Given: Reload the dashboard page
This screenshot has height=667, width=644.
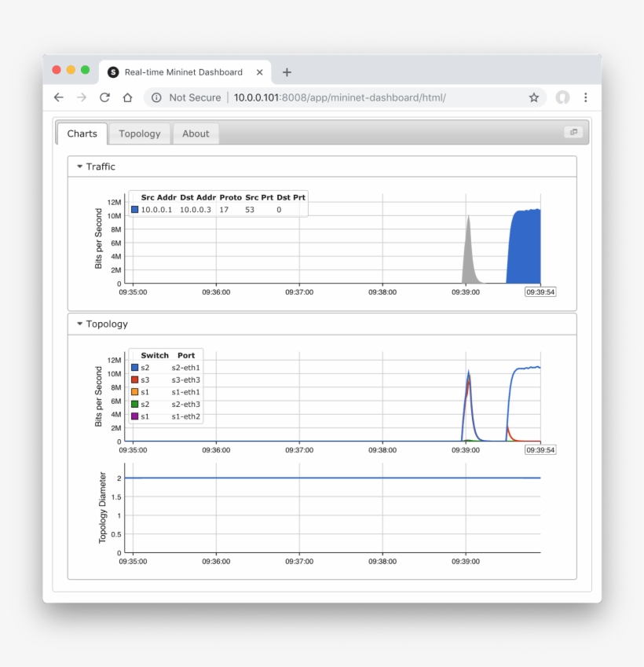Looking at the screenshot, I should 104,97.
